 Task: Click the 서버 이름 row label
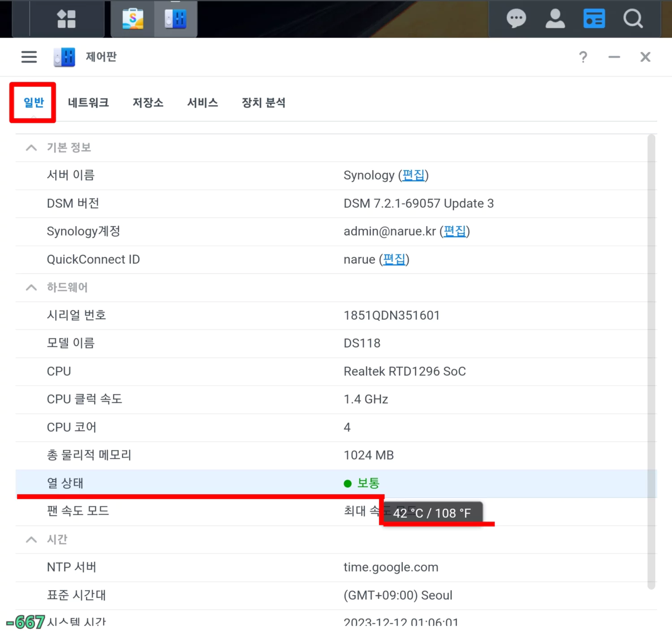pyautogui.click(x=71, y=175)
